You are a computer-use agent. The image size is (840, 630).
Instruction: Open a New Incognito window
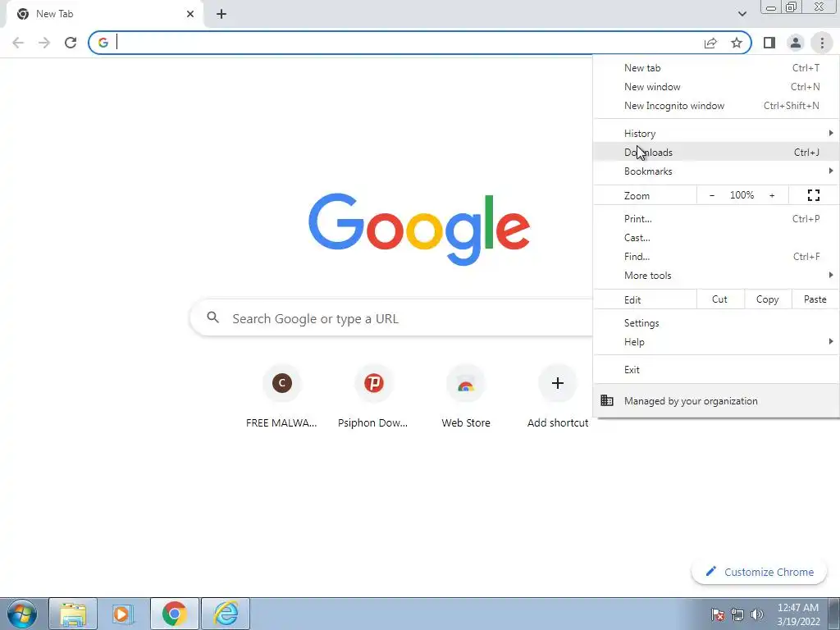point(716,106)
